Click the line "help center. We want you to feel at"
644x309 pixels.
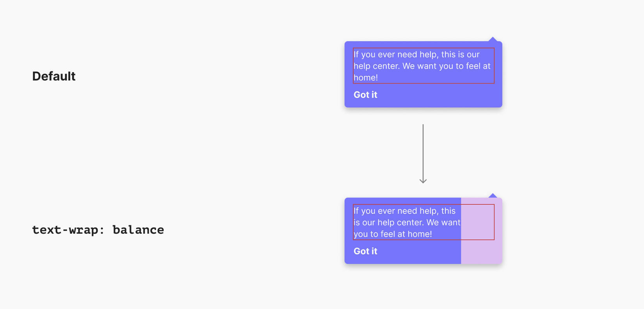click(422, 66)
